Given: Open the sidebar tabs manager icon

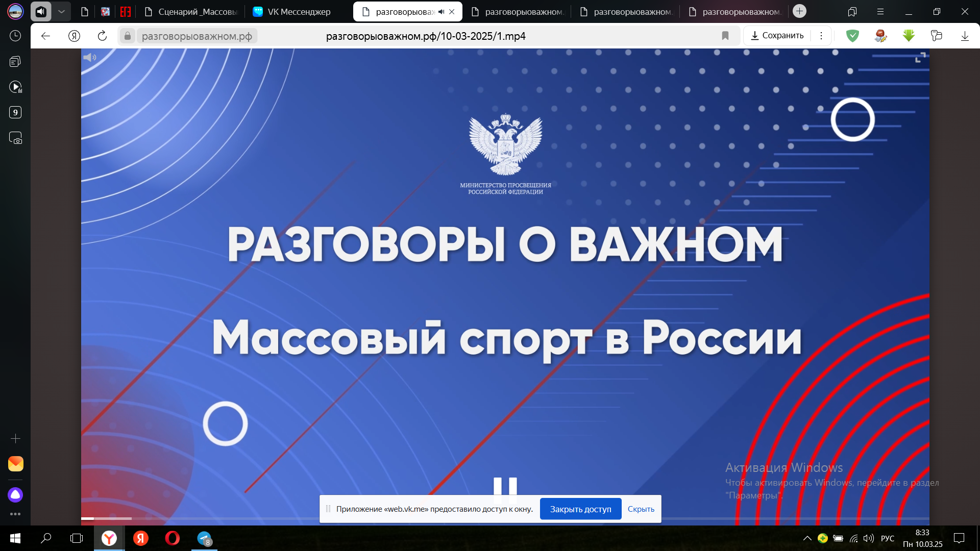Looking at the screenshot, I should coord(15,61).
